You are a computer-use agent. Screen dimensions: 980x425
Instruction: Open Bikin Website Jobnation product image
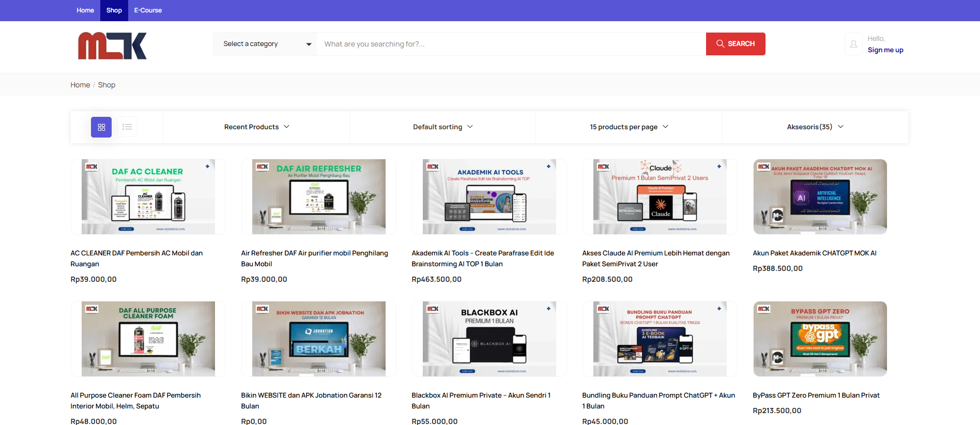(319, 339)
